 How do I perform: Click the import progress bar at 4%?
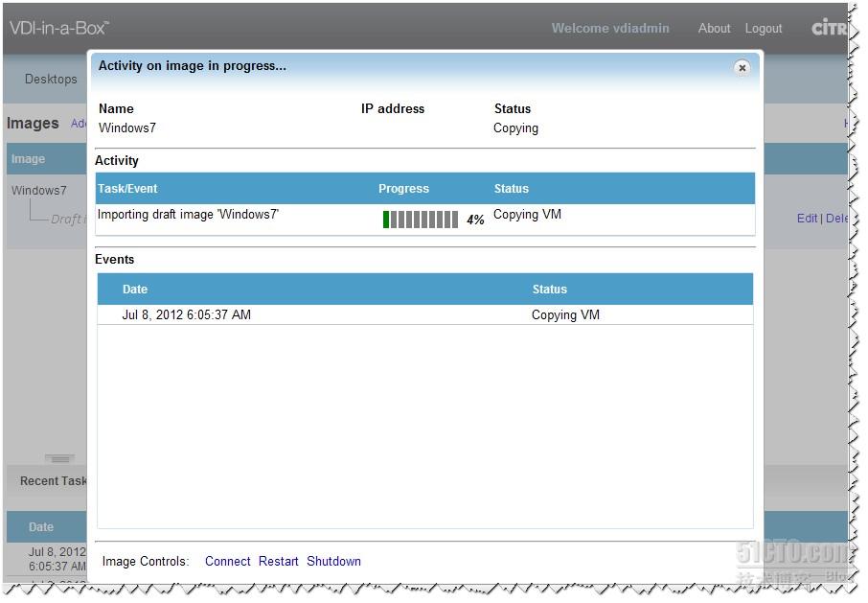(x=421, y=220)
